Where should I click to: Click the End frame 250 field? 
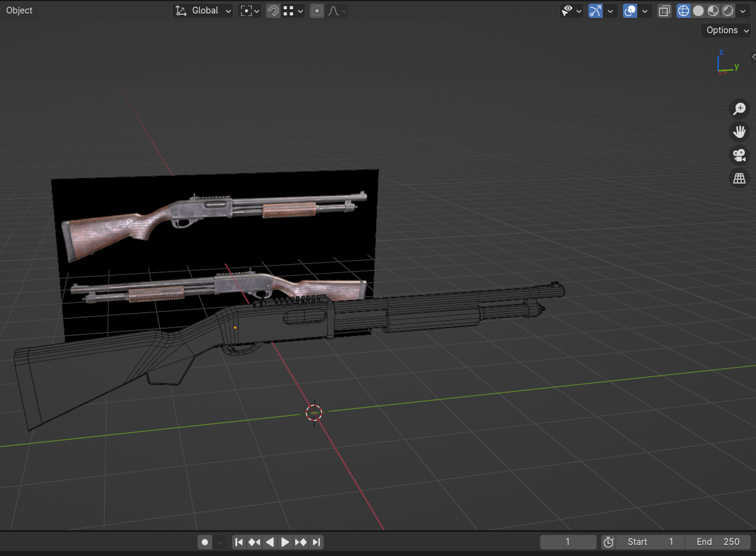tap(718, 542)
